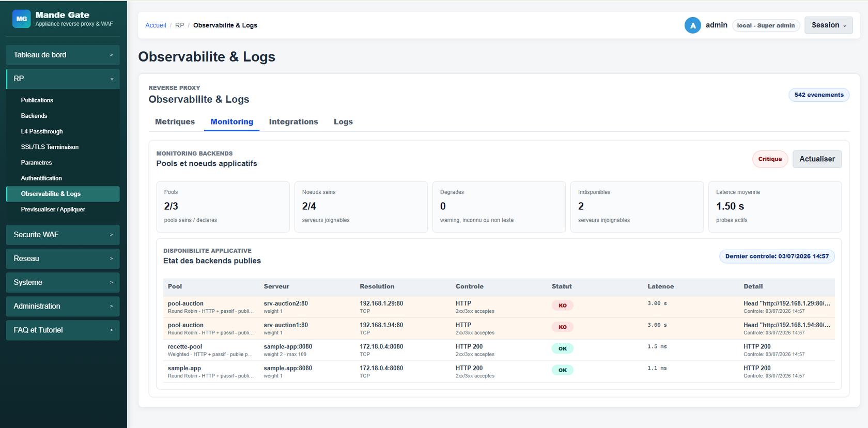Collapse the RP sidebar section

pyautogui.click(x=63, y=79)
